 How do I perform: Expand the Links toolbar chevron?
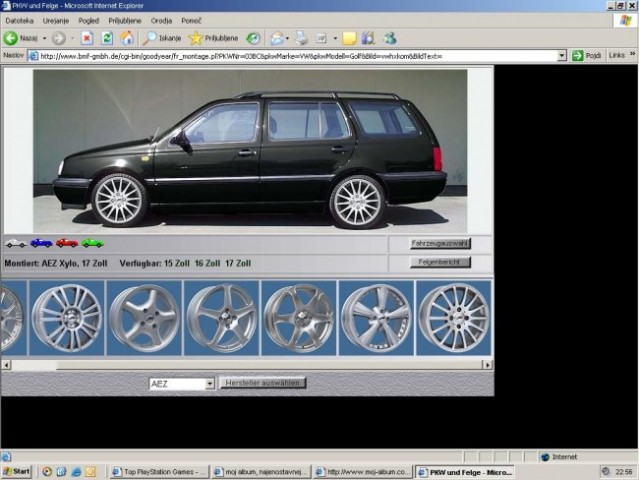tap(632, 54)
